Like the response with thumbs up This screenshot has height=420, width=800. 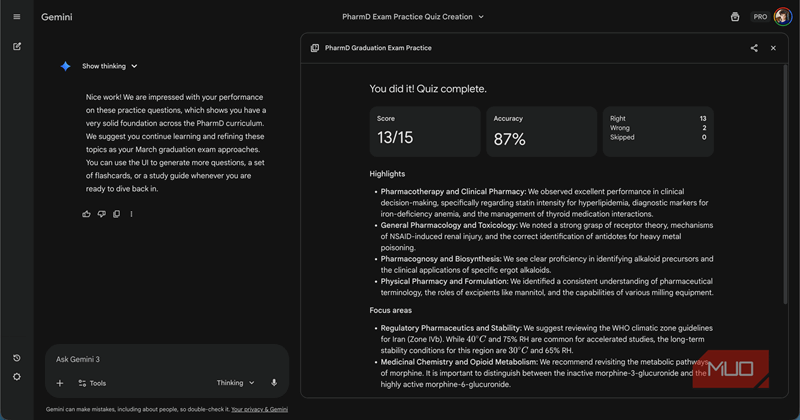point(87,214)
